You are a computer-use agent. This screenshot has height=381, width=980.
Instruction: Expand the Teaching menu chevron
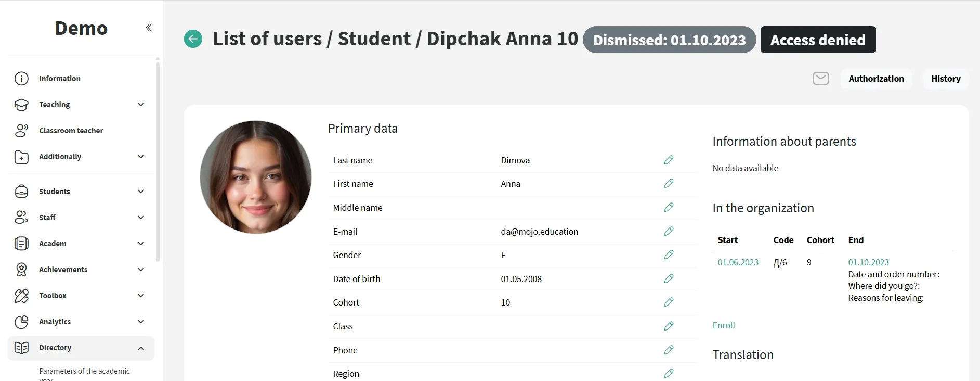pos(141,105)
